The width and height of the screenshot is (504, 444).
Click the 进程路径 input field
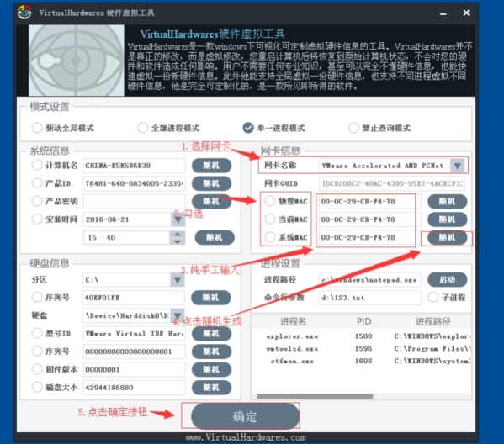[370, 279]
